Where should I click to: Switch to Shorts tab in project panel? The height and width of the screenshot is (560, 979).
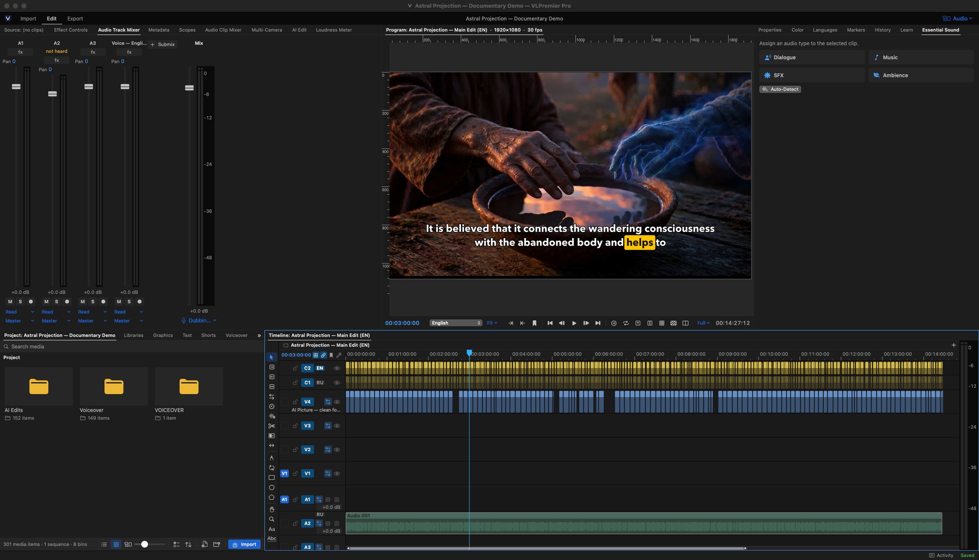(208, 335)
